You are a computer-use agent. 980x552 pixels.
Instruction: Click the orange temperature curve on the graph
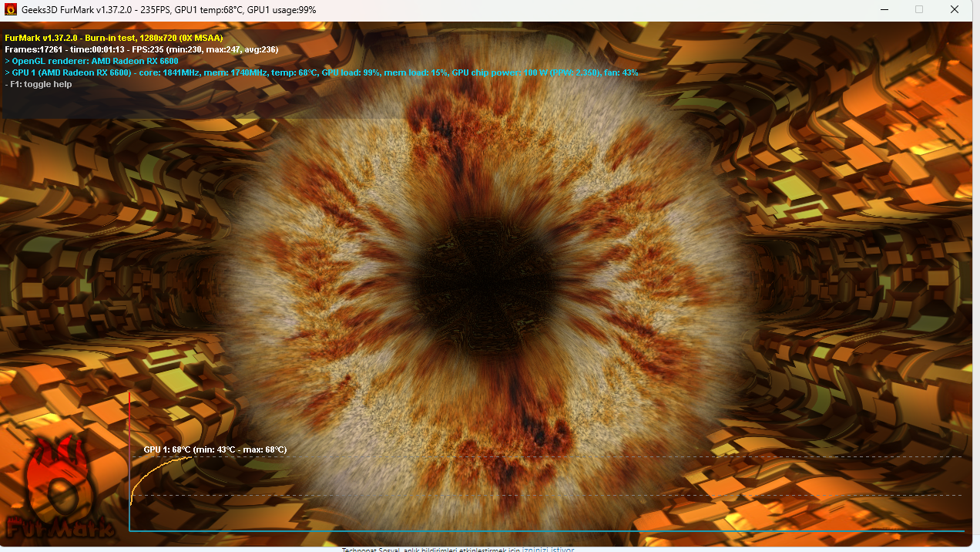(x=150, y=468)
